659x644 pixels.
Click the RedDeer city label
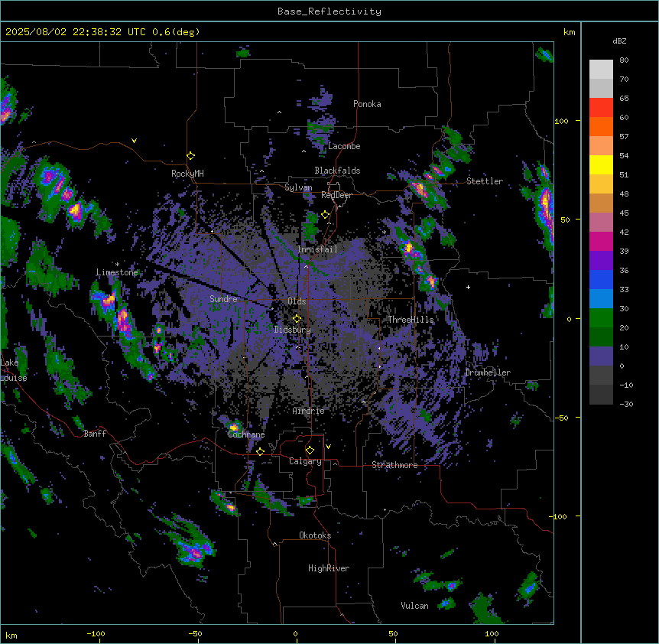(x=336, y=195)
